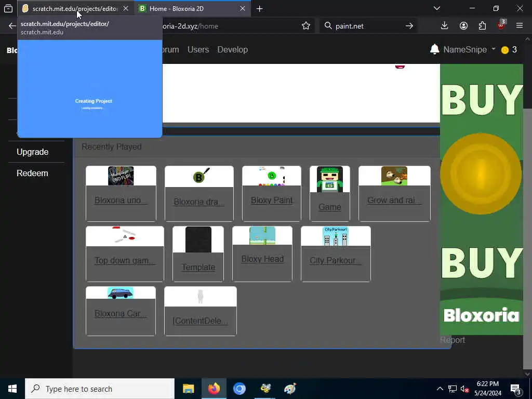The height and width of the screenshot is (399, 532).
Task: Click the muted speaker volume icon
Action: tap(464, 389)
